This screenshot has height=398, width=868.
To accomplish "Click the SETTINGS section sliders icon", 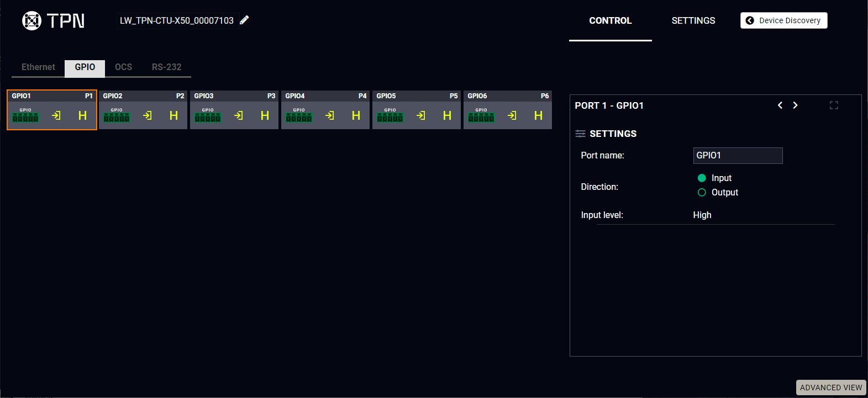I will [580, 134].
